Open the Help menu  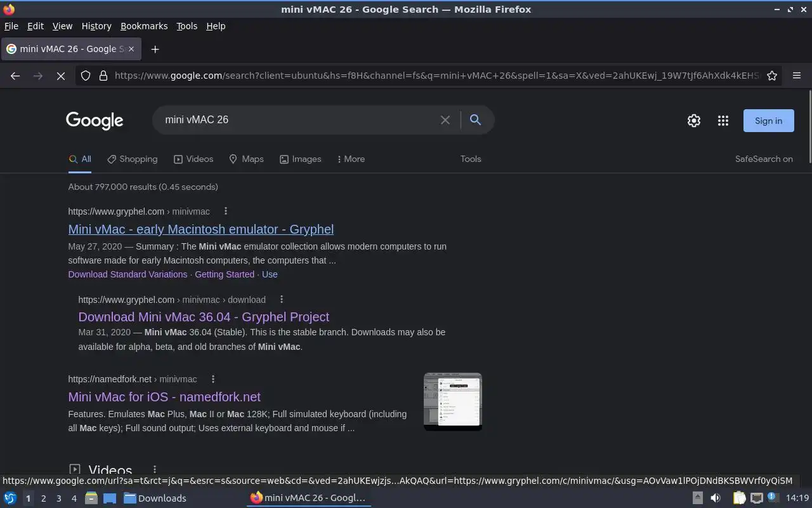[x=216, y=26]
